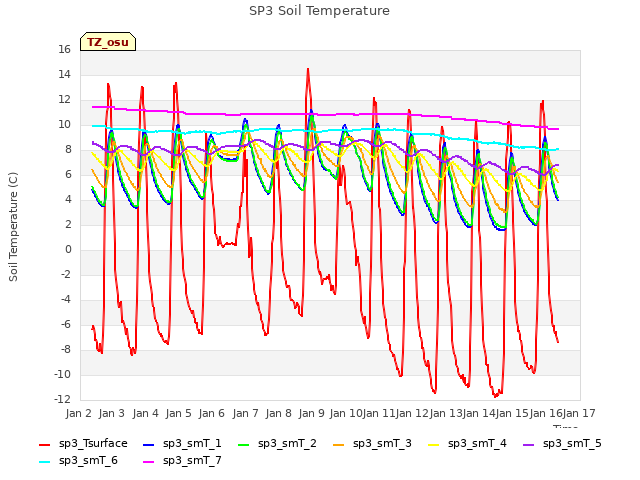Click the red sp3_Tsurface legend swatch
Image resolution: width=640 pixels, height=480 pixels.
[44, 445]
